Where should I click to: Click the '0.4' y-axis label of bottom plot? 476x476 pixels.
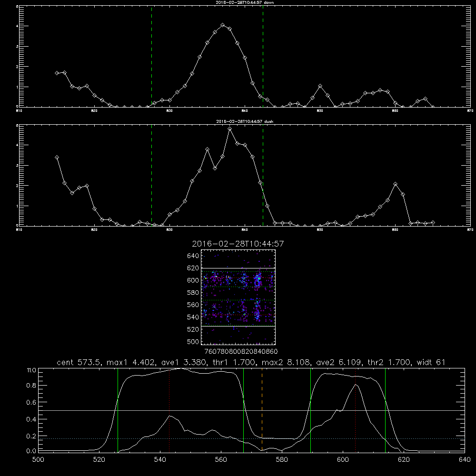pos(31,419)
